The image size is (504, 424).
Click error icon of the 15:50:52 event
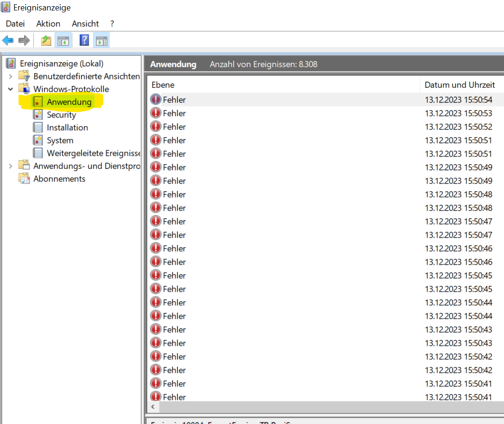tap(156, 126)
